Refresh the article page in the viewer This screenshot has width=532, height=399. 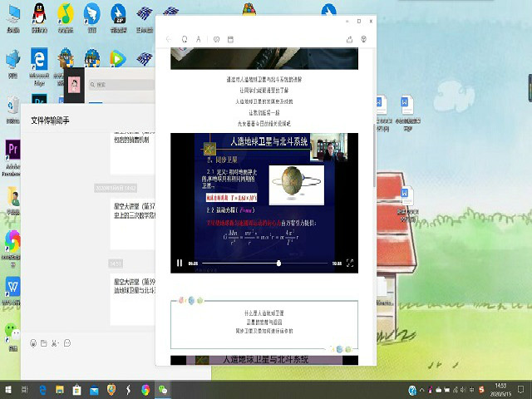click(185, 39)
